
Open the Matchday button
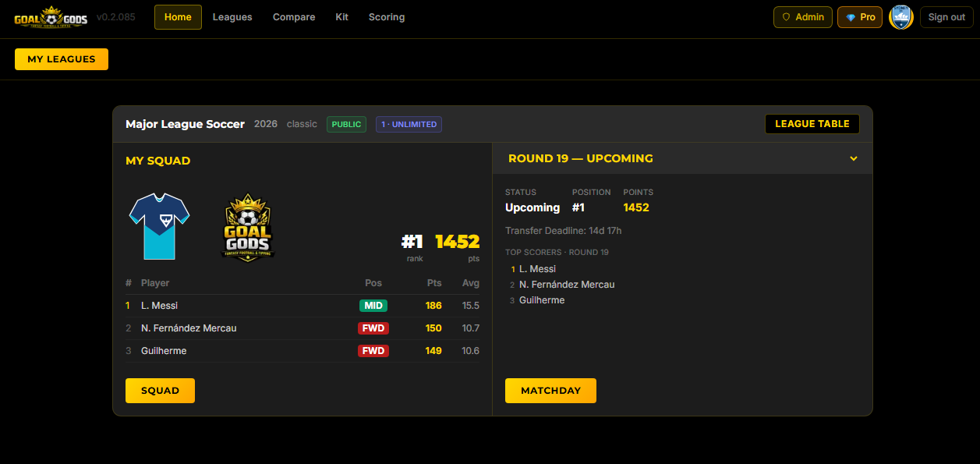point(550,391)
